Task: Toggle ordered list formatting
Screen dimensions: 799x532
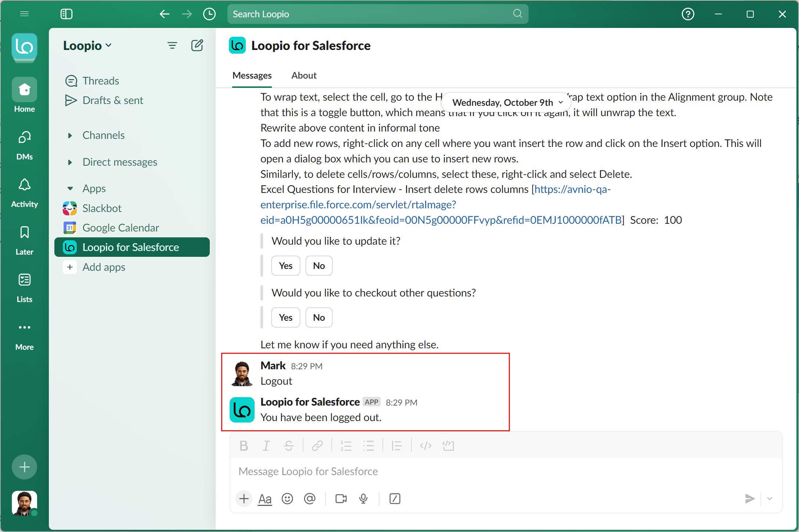Action: [346, 446]
